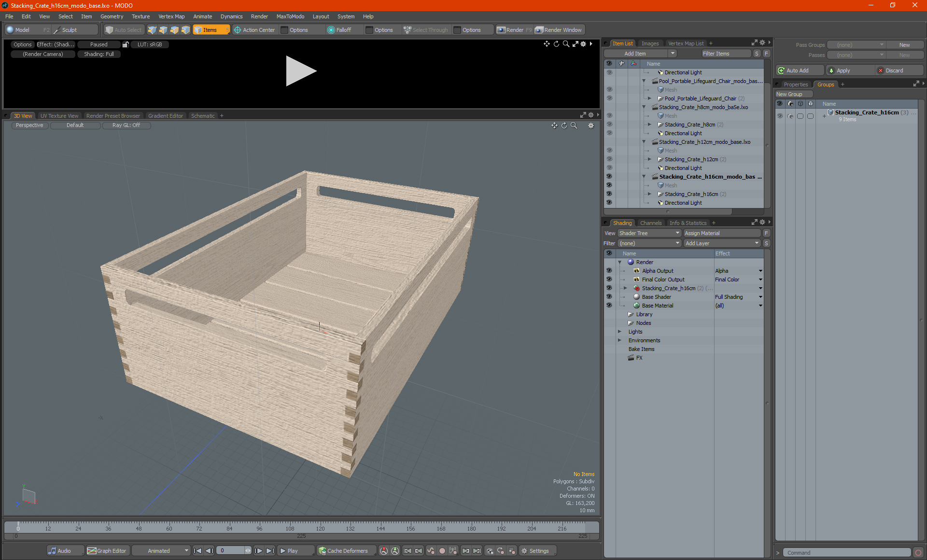The height and width of the screenshot is (560, 927).
Task: Click the Render Window icon button
Action: click(539, 30)
